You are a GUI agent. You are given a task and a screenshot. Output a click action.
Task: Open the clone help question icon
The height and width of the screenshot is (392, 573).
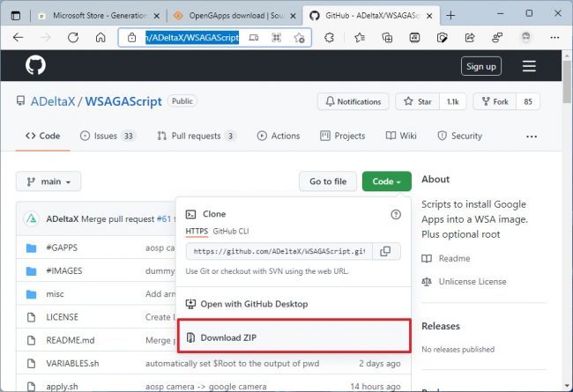(x=396, y=214)
